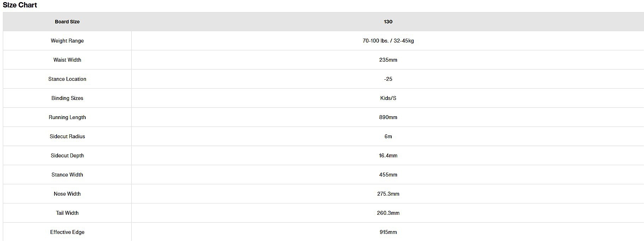Click the 915mm effective edge value

click(388, 232)
